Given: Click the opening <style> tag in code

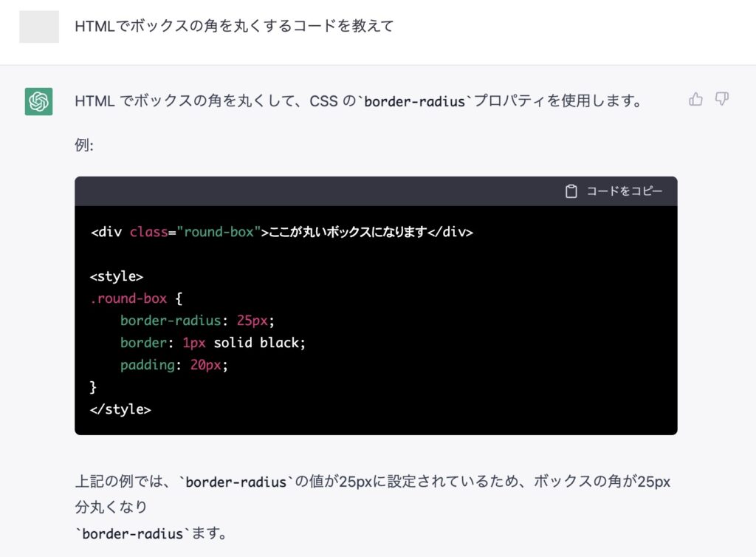Looking at the screenshot, I should (116, 276).
